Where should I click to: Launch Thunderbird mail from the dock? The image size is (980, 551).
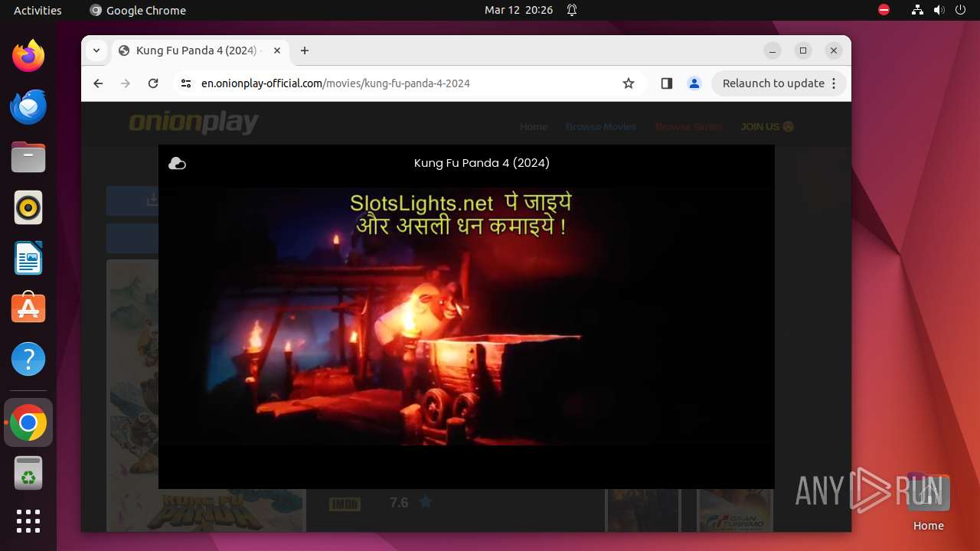(x=28, y=106)
